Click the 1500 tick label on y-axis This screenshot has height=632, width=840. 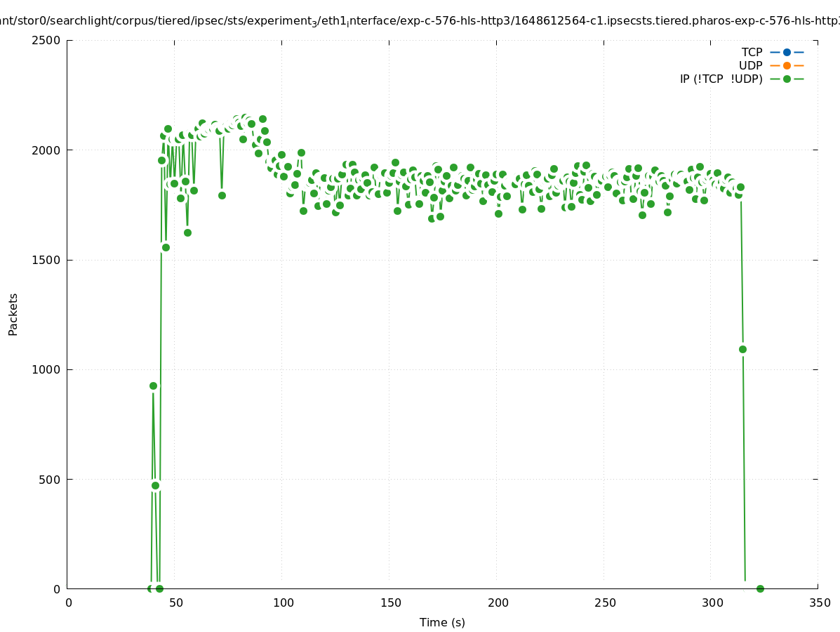(x=48, y=260)
